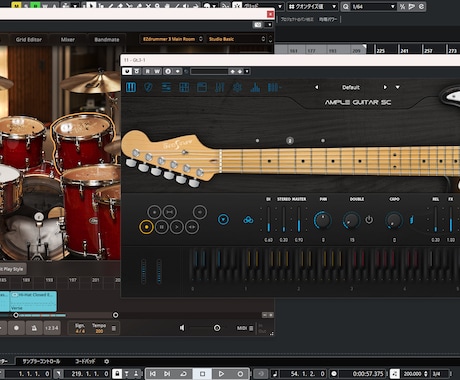Image resolution: width=460 pixels, height=380 pixels.
Task: Click the blue three-circles cloud icon
Action: click(248, 220)
